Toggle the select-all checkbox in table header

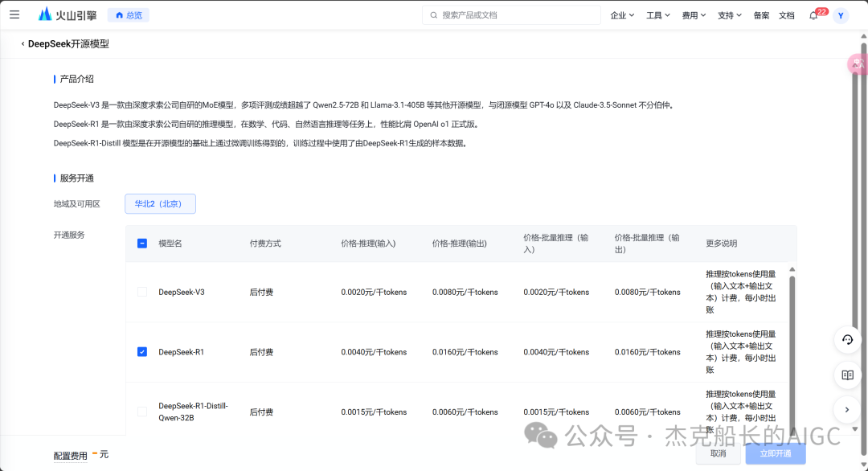[x=142, y=244]
